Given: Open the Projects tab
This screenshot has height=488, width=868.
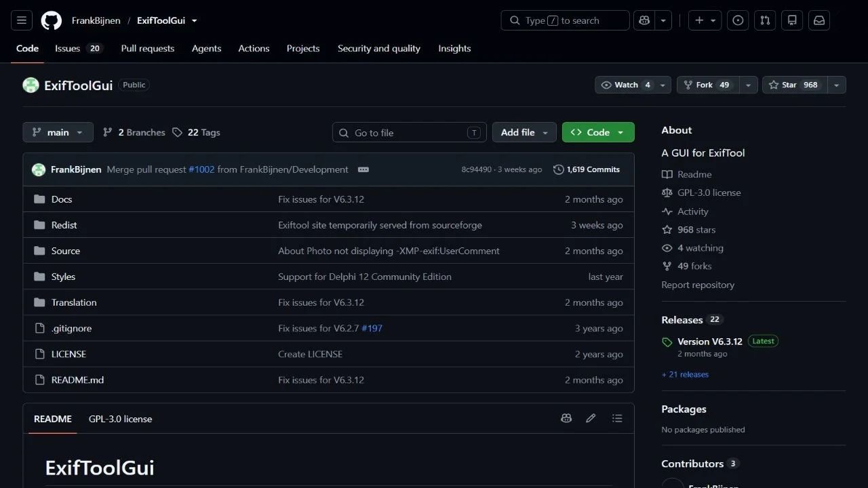Looking at the screenshot, I should pos(303,48).
